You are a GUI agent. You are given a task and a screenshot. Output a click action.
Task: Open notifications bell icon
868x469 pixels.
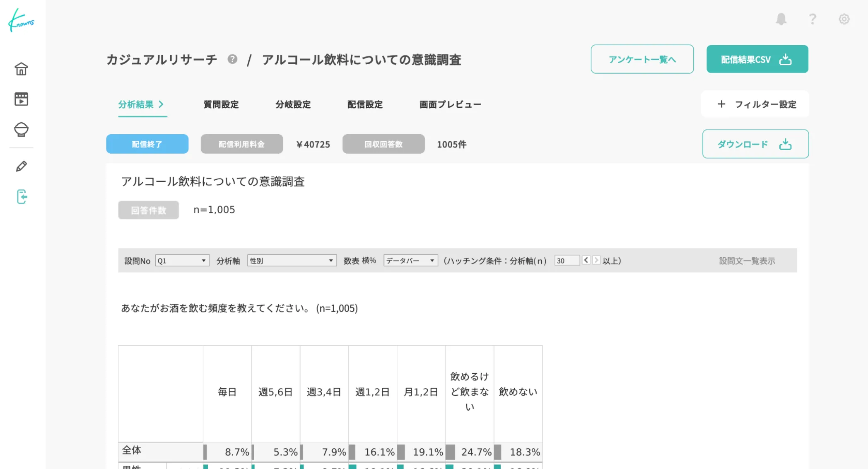(781, 19)
